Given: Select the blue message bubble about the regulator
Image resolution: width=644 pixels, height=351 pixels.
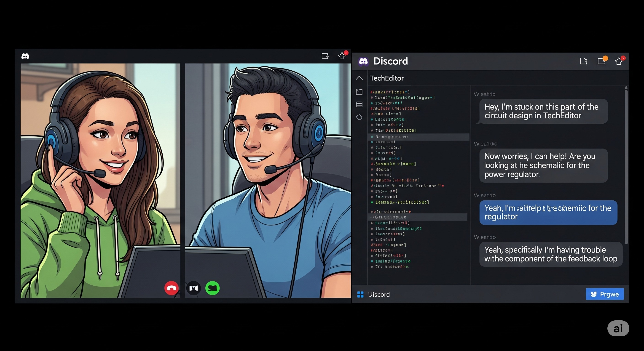Looking at the screenshot, I should [x=548, y=212].
